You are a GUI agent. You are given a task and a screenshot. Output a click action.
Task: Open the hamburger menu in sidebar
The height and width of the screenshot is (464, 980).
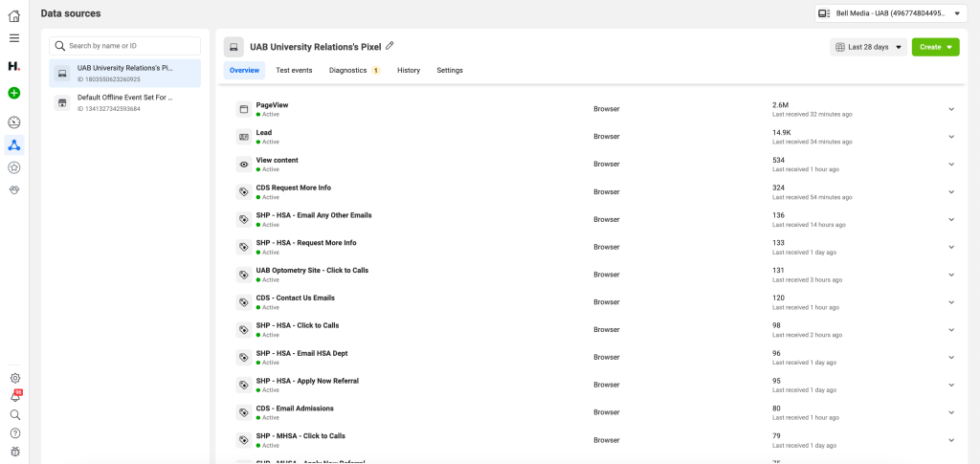tap(13, 38)
